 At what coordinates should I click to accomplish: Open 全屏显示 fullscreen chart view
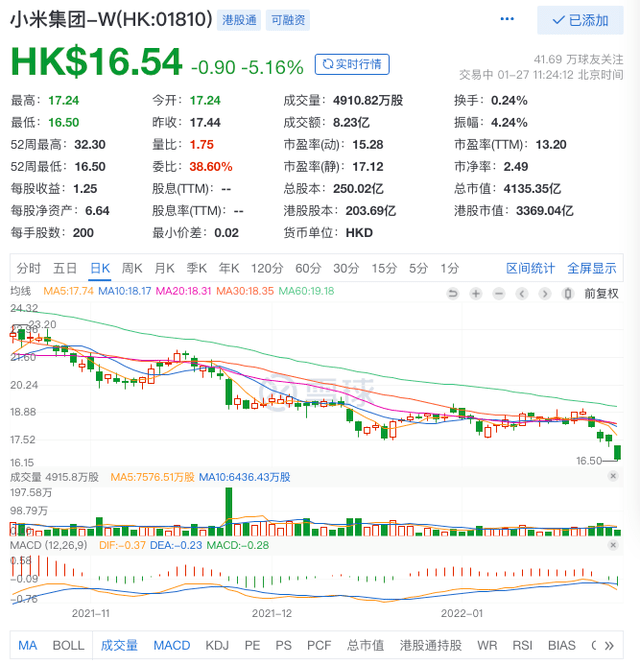click(x=592, y=268)
